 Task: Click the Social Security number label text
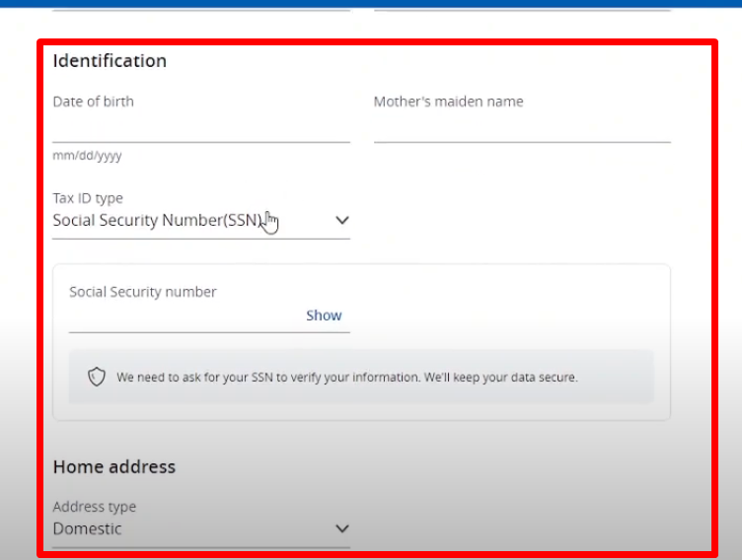tap(143, 292)
